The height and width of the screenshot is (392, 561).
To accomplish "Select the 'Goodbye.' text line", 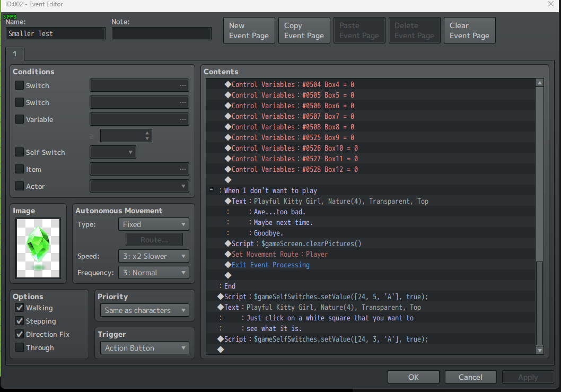I will 371,233.
